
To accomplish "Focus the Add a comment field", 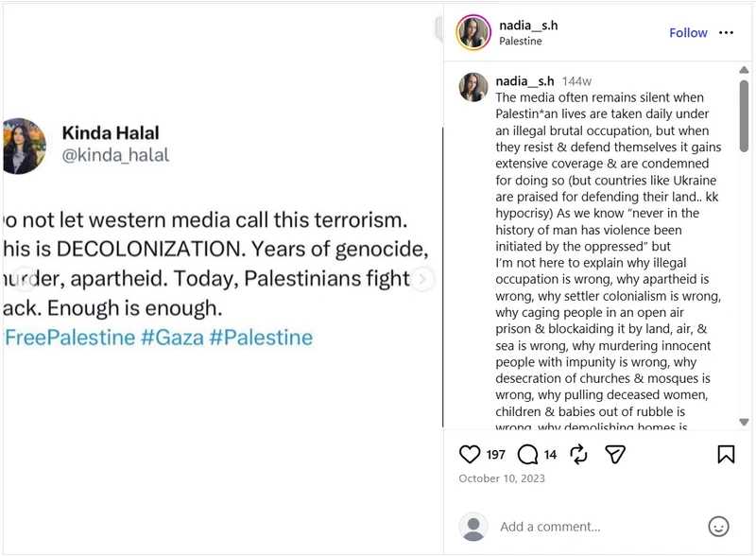I will pyautogui.click(x=598, y=526).
